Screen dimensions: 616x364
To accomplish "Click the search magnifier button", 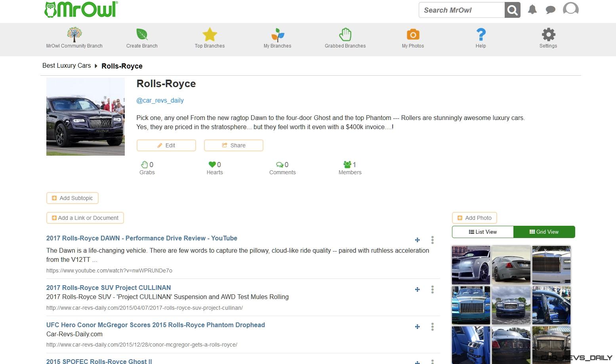I will click(512, 10).
